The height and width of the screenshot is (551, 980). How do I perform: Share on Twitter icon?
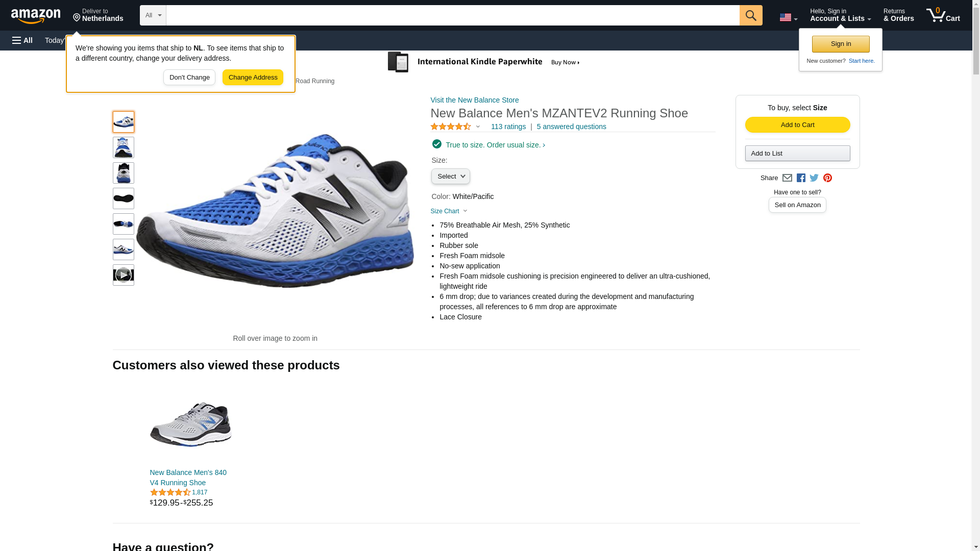click(x=814, y=178)
